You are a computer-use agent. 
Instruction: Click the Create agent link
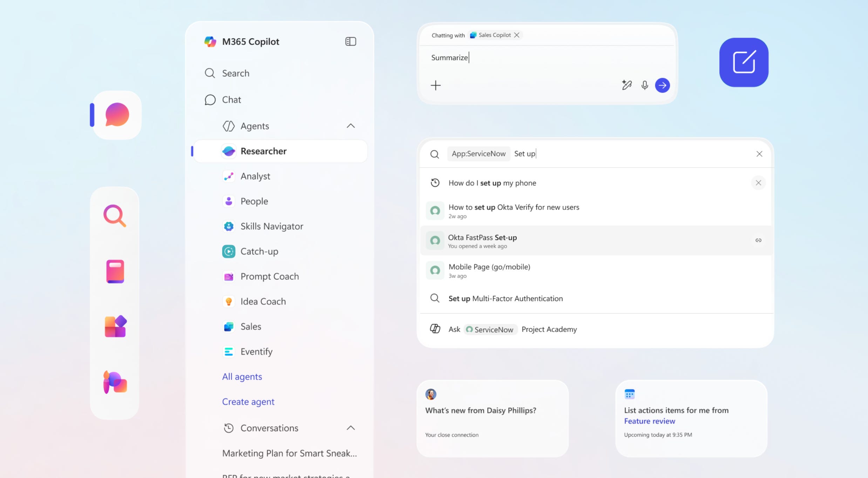[x=248, y=402]
